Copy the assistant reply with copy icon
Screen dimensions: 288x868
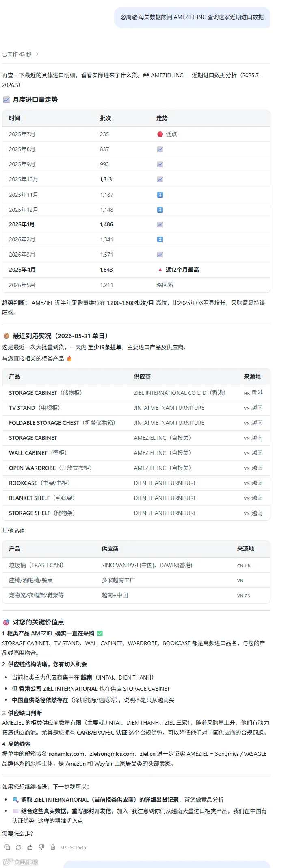coord(7,847)
